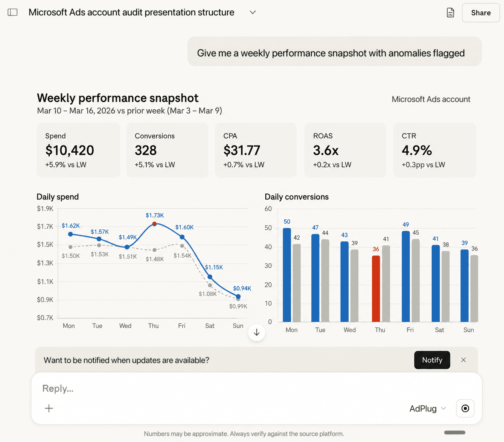504x442 pixels.
Task: Open the document artifact icon near Share
Action: (450, 12)
